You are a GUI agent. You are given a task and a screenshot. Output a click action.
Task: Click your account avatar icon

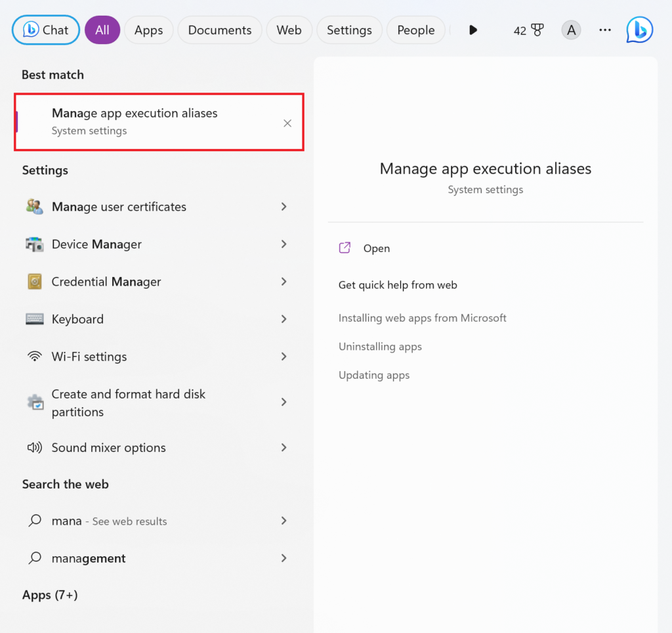pyautogui.click(x=571, y=30)
